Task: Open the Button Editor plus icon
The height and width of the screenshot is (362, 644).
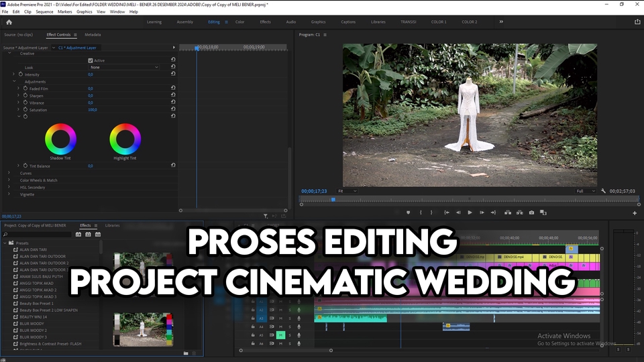Action: pos(635,213)
